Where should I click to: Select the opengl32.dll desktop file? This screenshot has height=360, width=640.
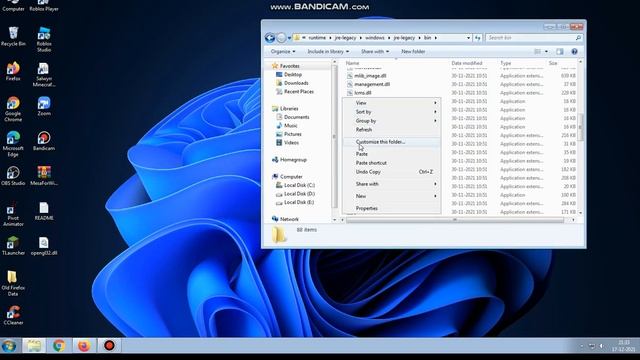(x=44, y=245)
